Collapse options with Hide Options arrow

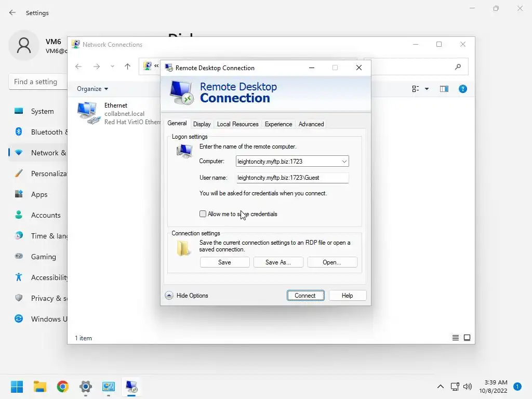point(169,296)
